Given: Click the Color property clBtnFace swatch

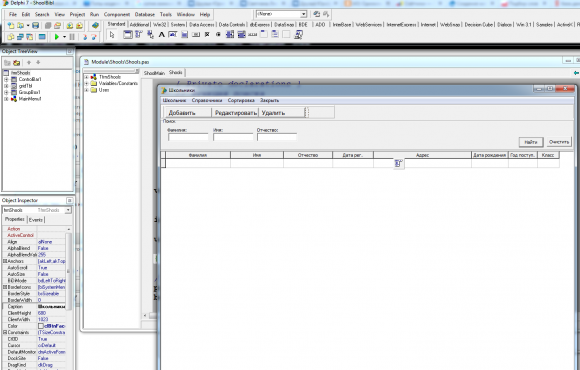Looking at the screenshot, I should click(41, 326).
